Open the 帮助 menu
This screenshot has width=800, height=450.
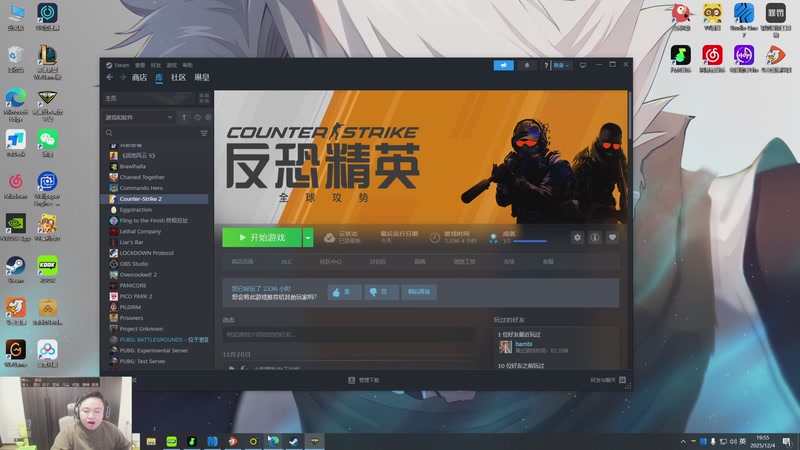(188, 65)
